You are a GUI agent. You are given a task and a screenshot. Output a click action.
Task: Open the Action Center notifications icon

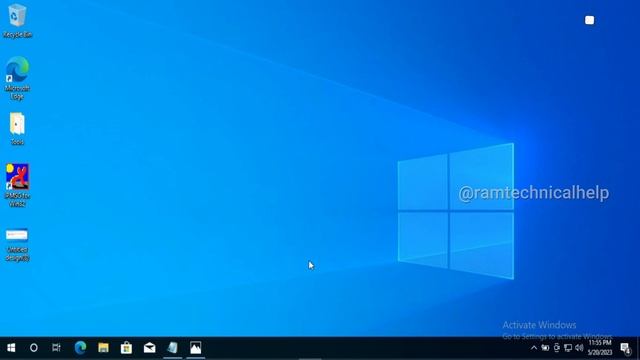[x=625, y=348]
